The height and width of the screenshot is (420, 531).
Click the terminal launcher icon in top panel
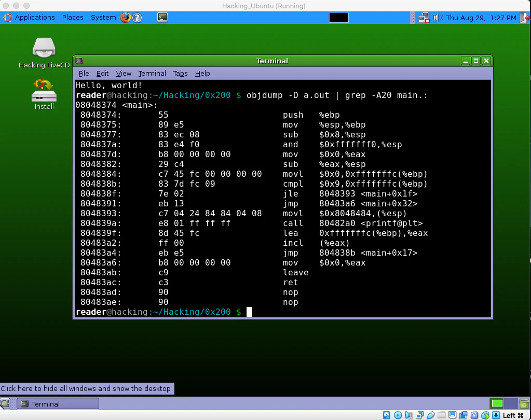(x=162, y=17)
